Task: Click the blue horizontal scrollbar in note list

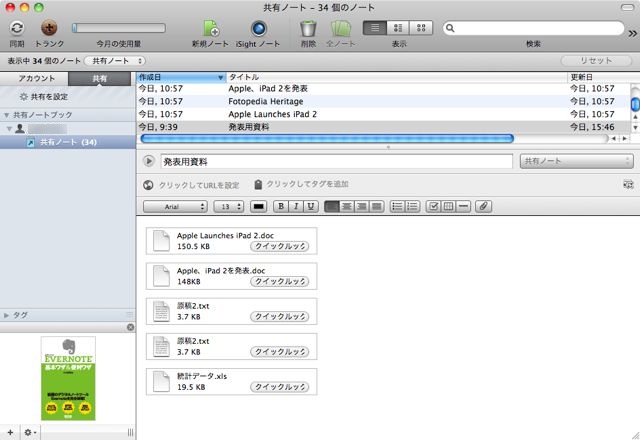Action: [x=327, y=139]
